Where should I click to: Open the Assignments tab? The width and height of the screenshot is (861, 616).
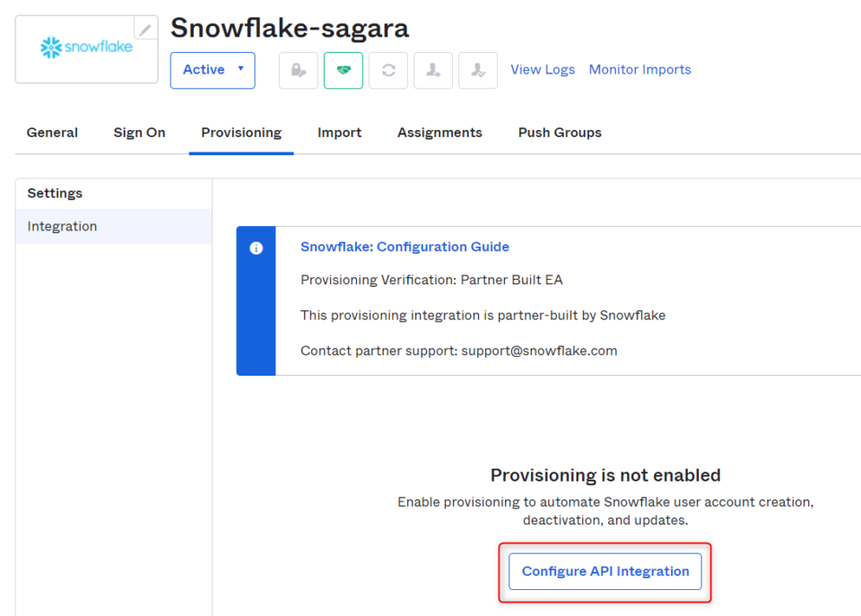(x=439, y=132)
